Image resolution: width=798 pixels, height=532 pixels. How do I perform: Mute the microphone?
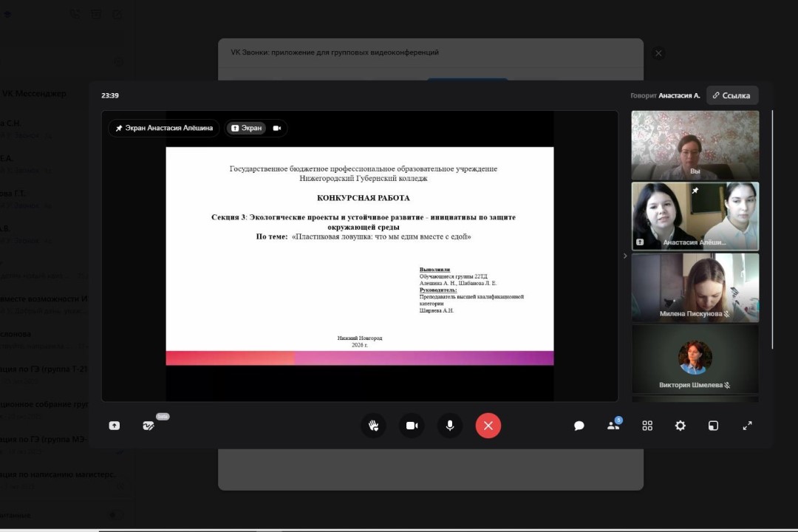click(x=449, y=426)
